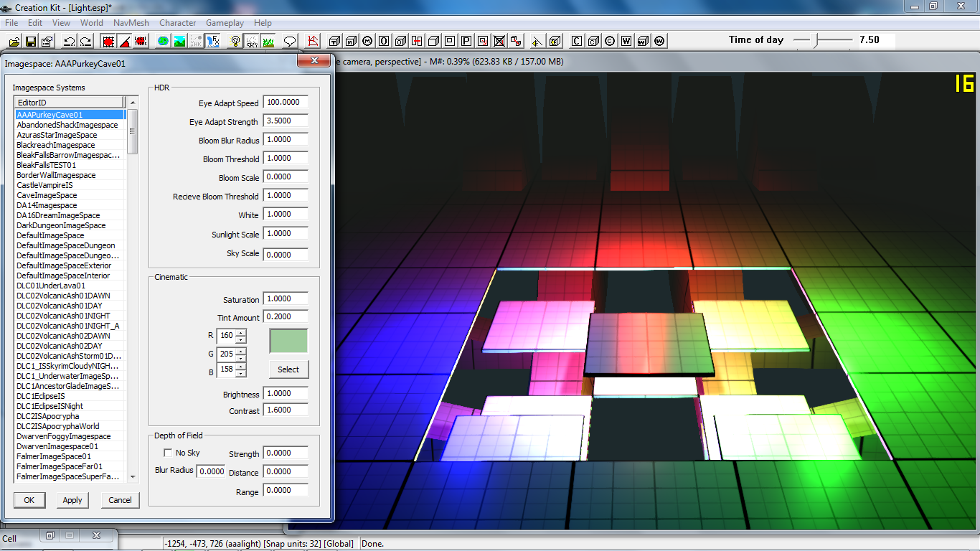
Task: Click the speech bubble dialogue icon
Action: tap(290, 41)
